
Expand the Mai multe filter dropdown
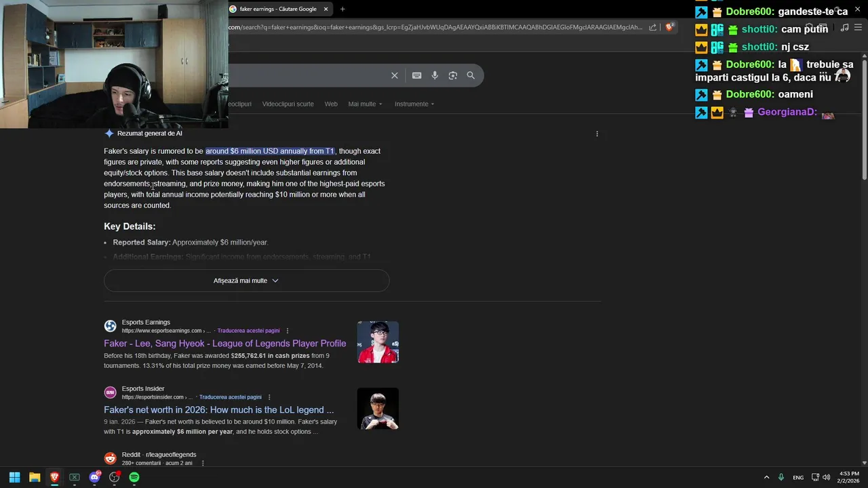pyautogui.click(x=365, y=104)
